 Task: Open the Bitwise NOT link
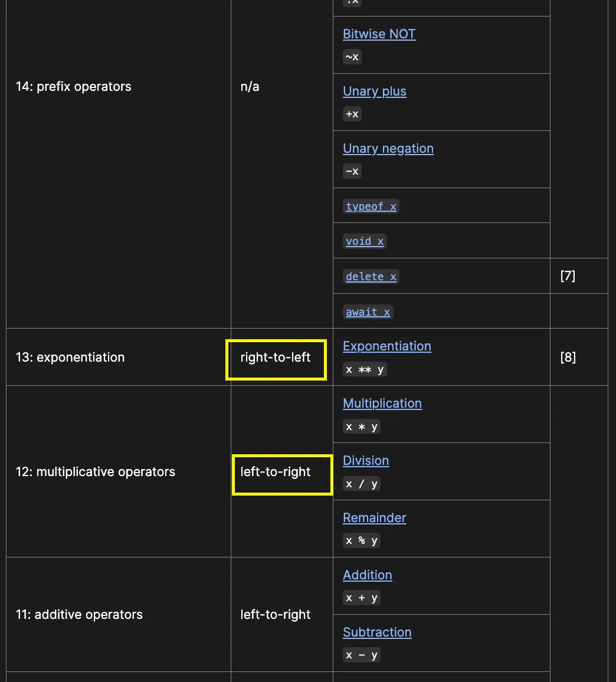[x=379, y=34]
